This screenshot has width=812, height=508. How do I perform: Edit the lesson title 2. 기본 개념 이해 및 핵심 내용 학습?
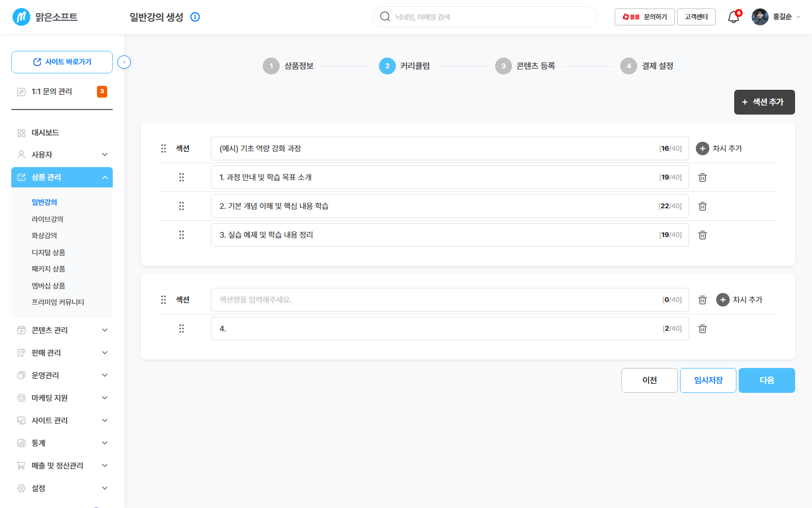[x=450, y=206]
